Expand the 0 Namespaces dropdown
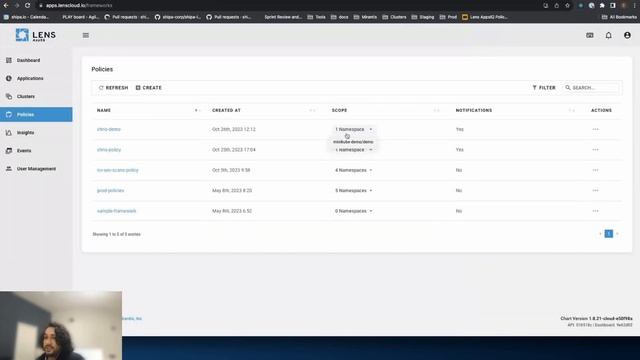The width and height of the screenshot is (640, 360). [x=353, y=211]
